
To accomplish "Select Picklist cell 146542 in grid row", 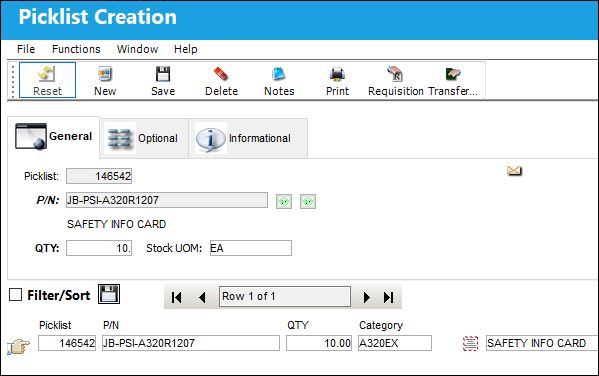I will coord(67,343).
